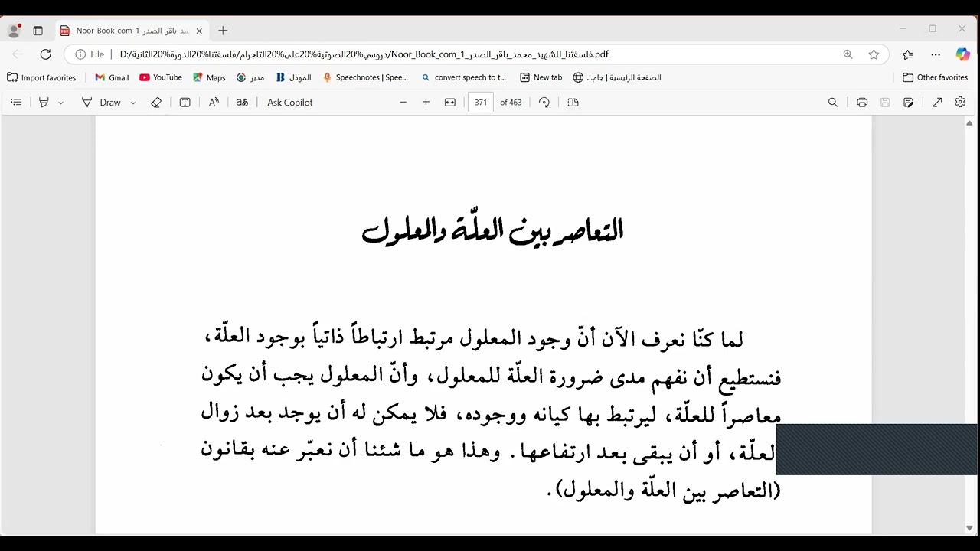The width and height of the screenshot is (980, 551).
Task: Switch page view layout
Action: pos(573,103)
